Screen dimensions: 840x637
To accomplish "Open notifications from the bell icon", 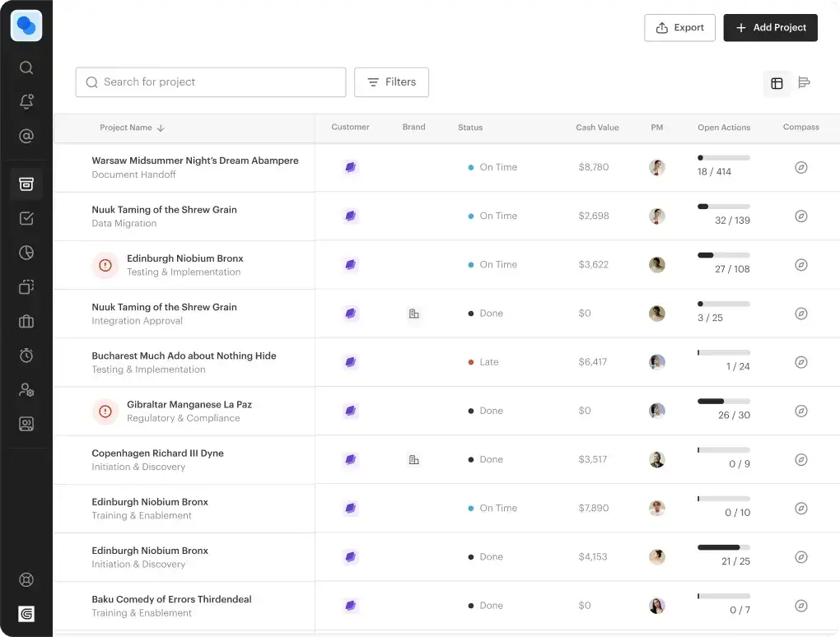I will point(26,100).
